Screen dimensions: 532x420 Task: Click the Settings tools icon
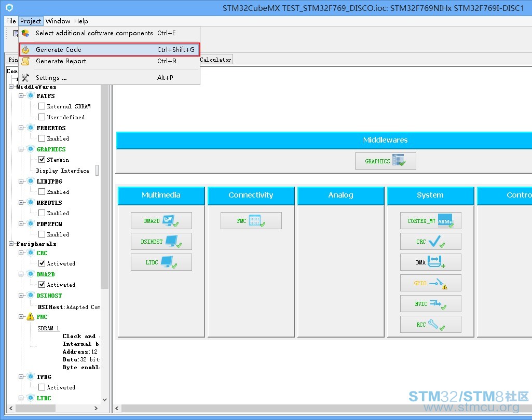pos(25,78)
